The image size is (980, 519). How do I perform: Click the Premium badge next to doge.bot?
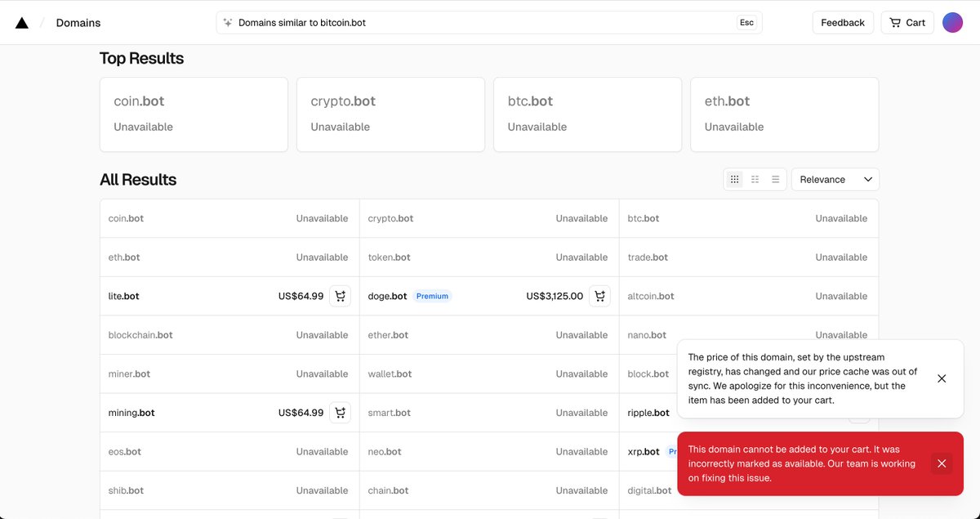[432, 295]
